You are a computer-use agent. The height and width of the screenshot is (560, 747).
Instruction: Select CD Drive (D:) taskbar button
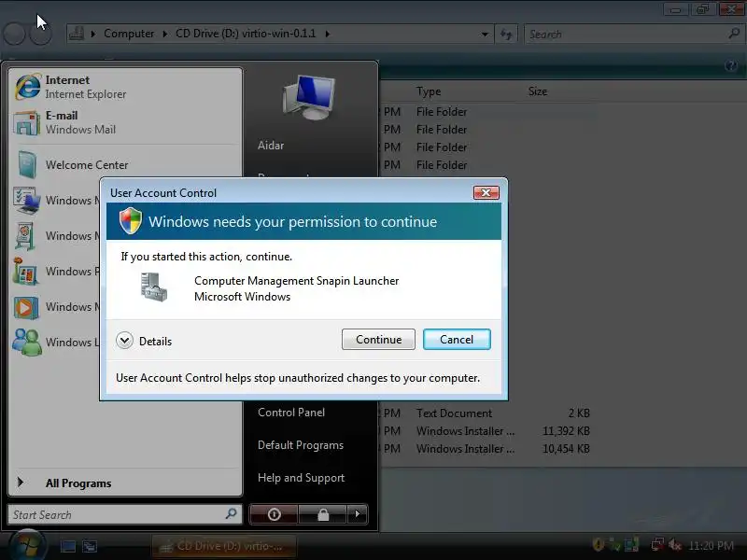[224, 546]
